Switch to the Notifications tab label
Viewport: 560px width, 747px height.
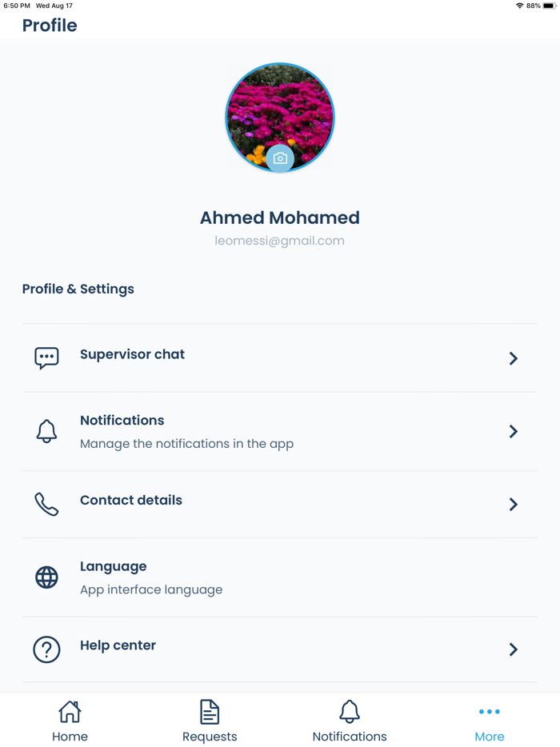(x=350, y=737)
